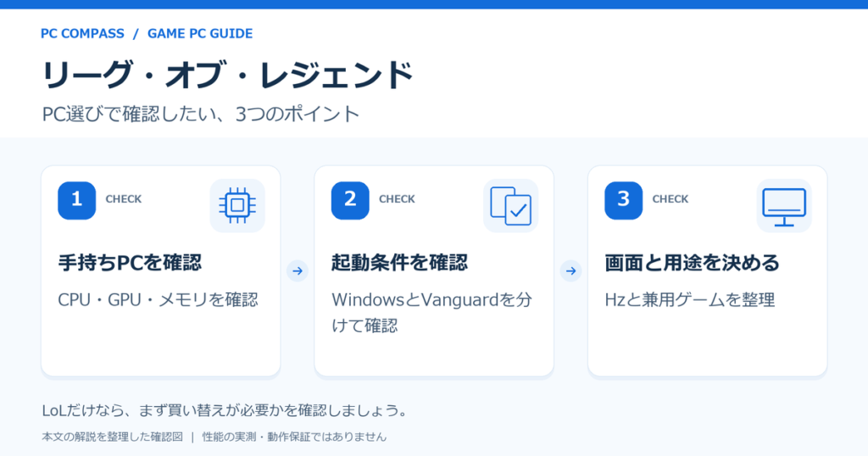Viewport: 868px width, 456px height.
Task: Click the footnote 本文の解説を整理した確認図
Action: (113, 437)
